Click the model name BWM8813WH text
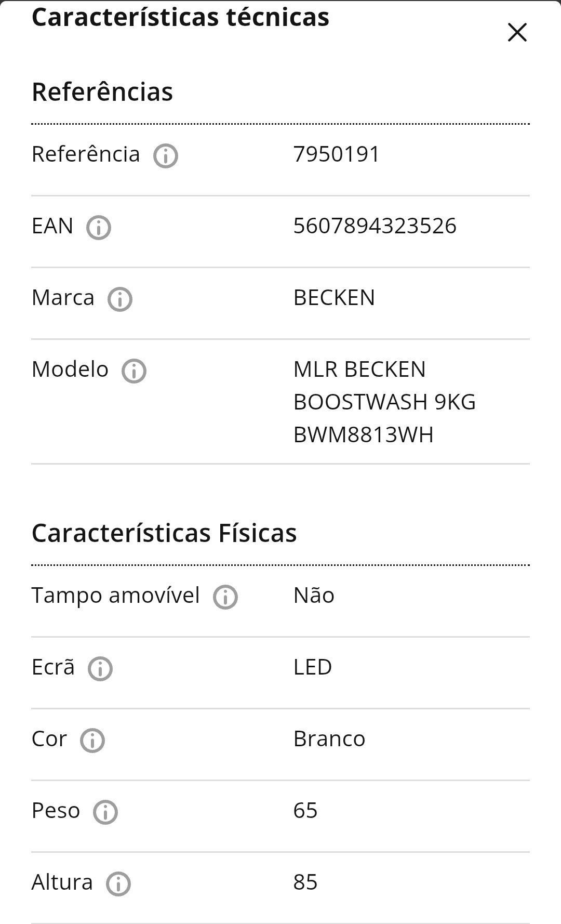The image size is (561, 924). click(x=363, y=435)
